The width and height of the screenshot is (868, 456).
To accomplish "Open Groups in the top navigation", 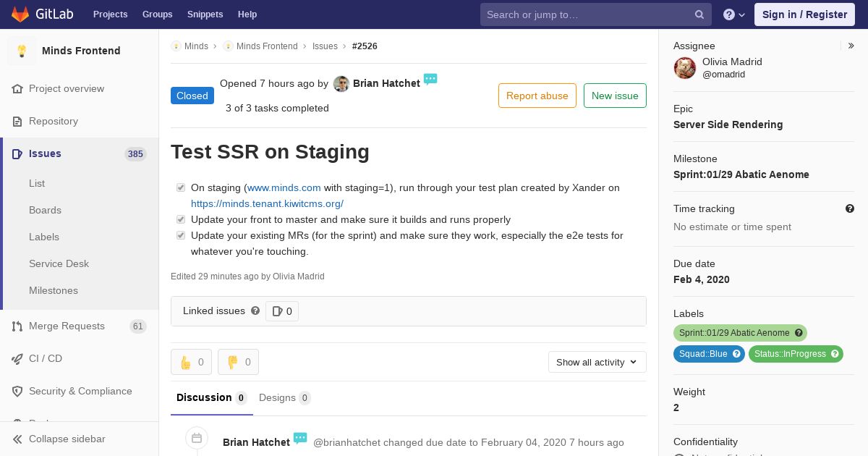I will point(157,14).
